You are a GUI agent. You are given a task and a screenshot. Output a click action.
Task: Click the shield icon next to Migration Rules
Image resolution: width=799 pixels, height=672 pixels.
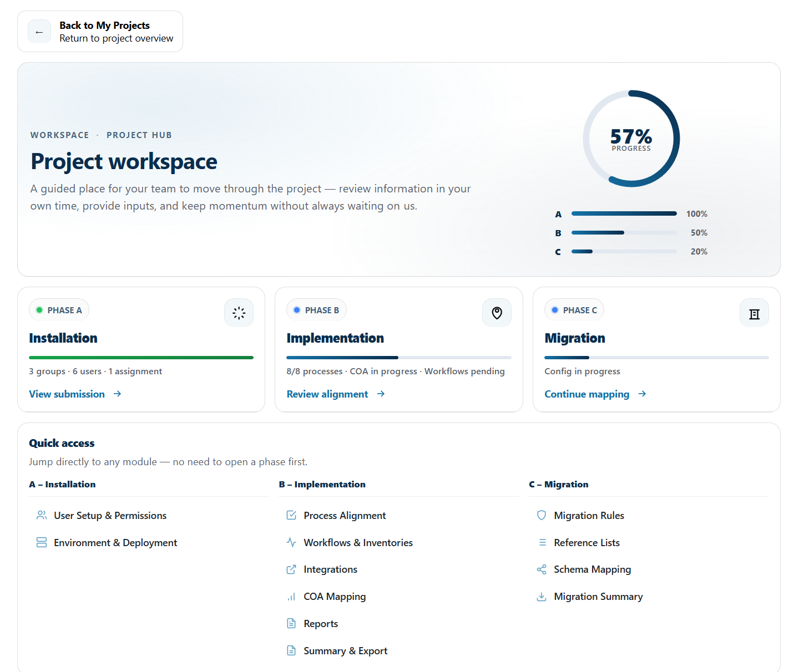pyautogui.click(x=541, y=515)
